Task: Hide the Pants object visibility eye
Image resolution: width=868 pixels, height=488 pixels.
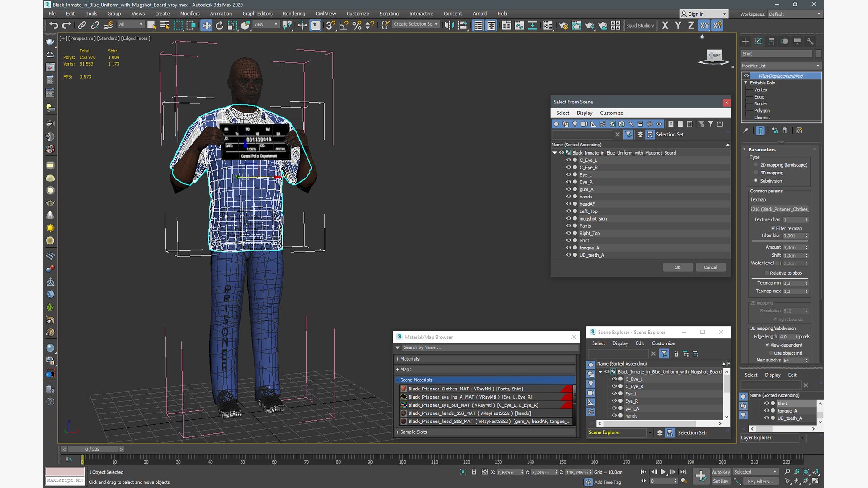Action: [x=568, y=226]
